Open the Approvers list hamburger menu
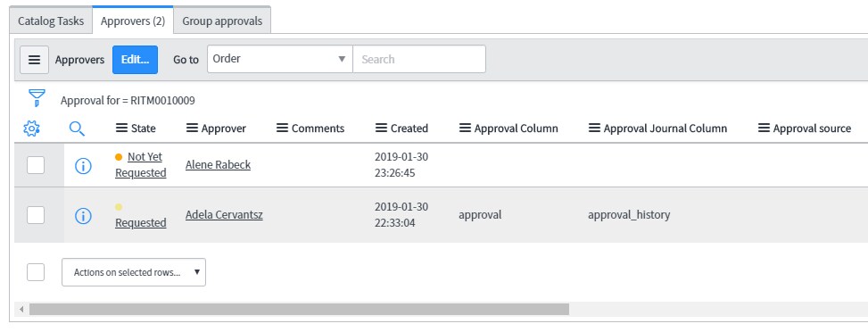The height and width of the screenshot is (332, 868). coord(34,59)
